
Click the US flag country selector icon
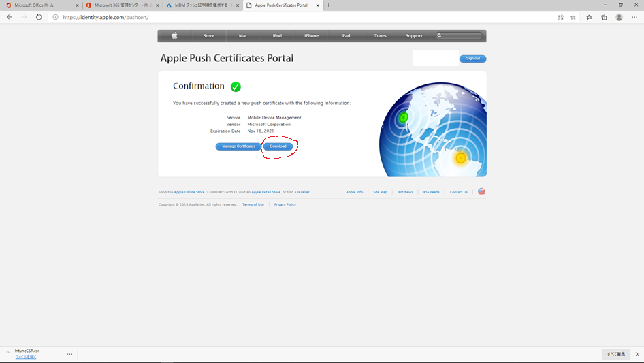[x=481, y=191]
